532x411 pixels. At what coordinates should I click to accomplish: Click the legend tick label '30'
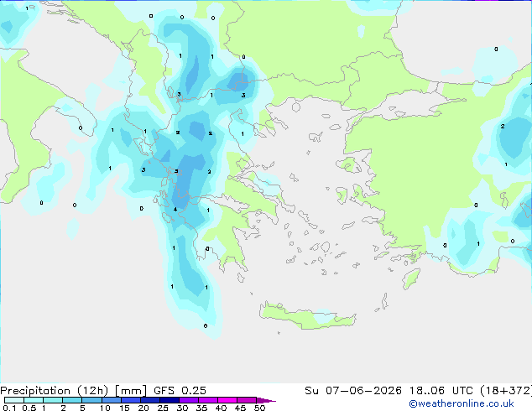[182, 408]
